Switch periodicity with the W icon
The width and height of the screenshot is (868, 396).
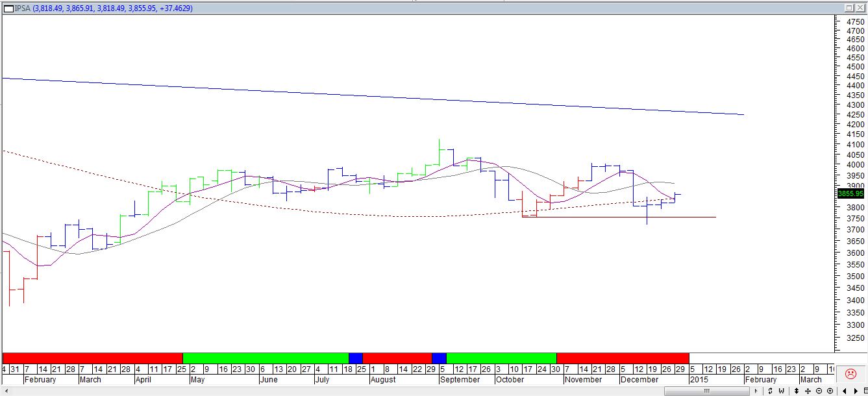point(781,391)
